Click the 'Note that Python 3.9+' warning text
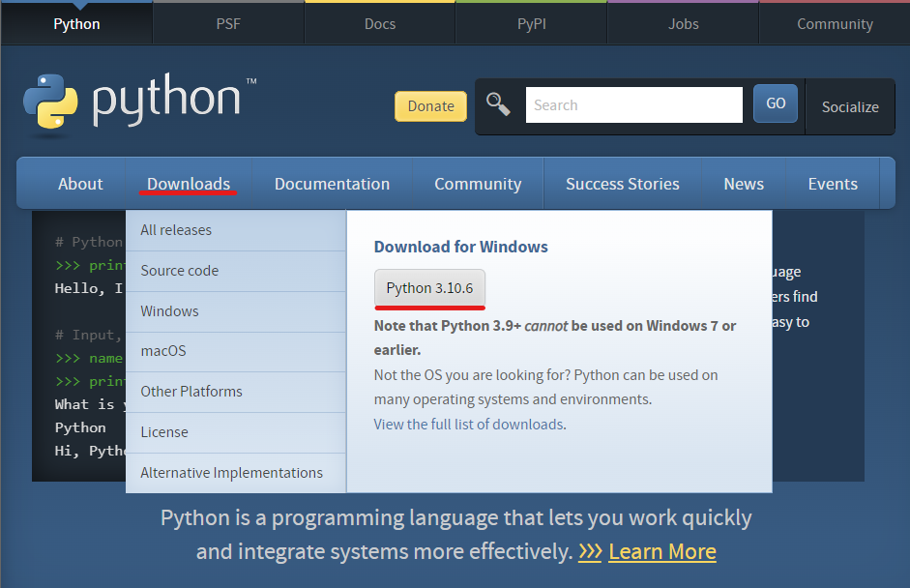This screenshot has height=588, width=910. coord(555,338)
